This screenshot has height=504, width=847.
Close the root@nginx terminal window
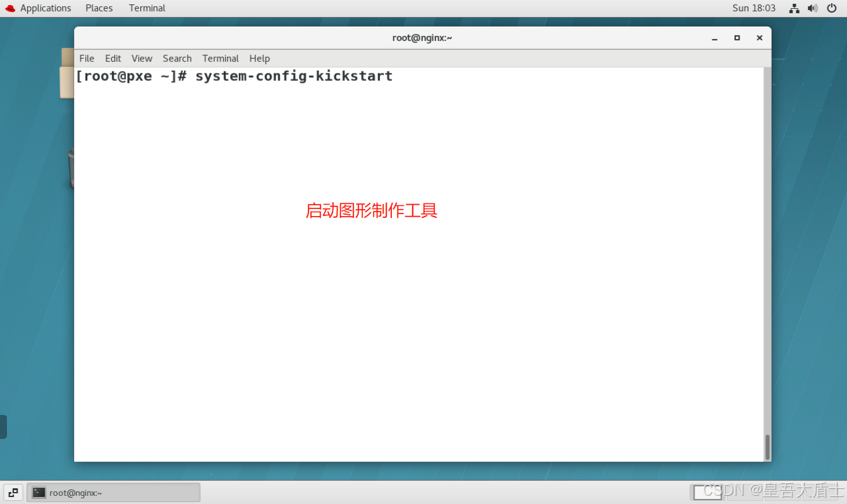[760, 38]
